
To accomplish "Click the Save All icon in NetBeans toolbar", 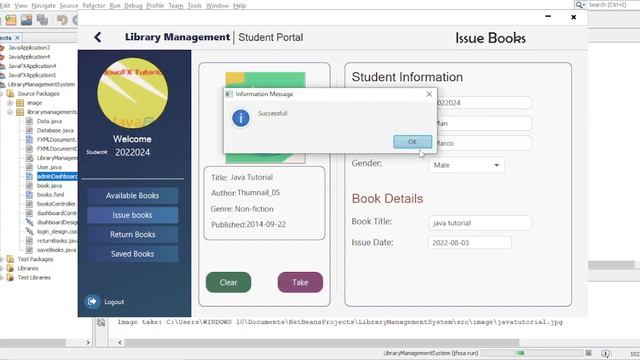I will tap(42, 20).
